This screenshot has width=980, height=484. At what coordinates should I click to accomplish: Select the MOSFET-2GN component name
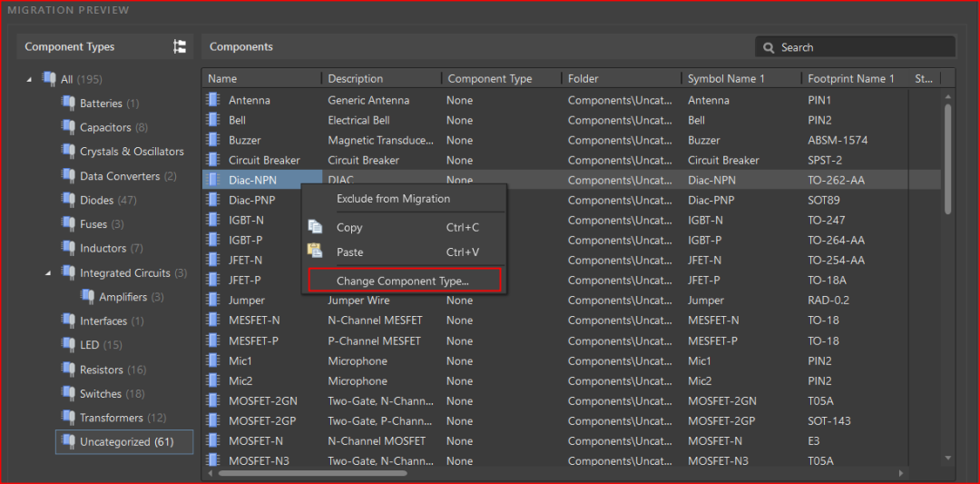click(x=263, y=400)
